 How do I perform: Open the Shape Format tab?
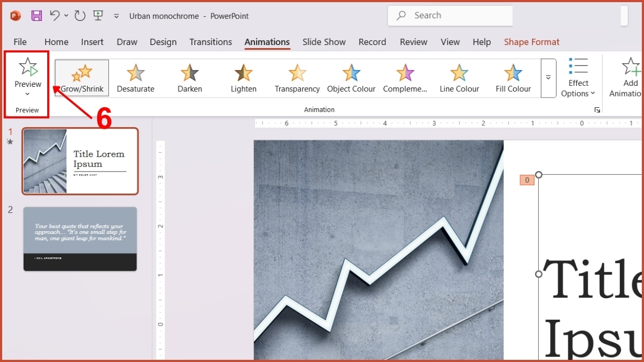click(531, 42)
